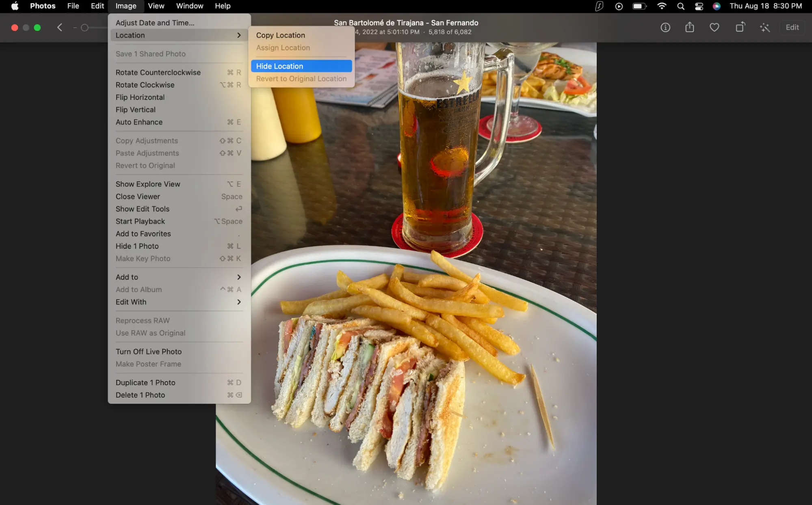Click Add to Favorites option
The image size is (812, 505).
(x=143, y=233)
